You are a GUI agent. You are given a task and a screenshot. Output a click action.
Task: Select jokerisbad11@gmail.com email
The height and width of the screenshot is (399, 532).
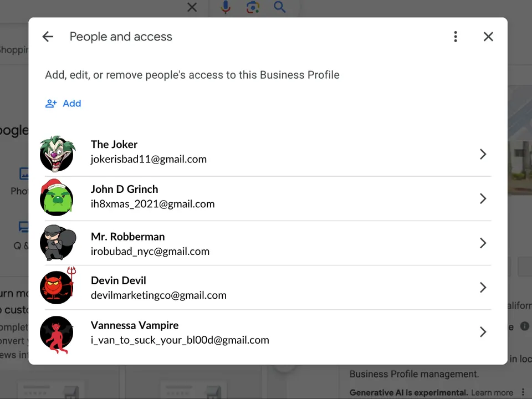coord(149,159)
